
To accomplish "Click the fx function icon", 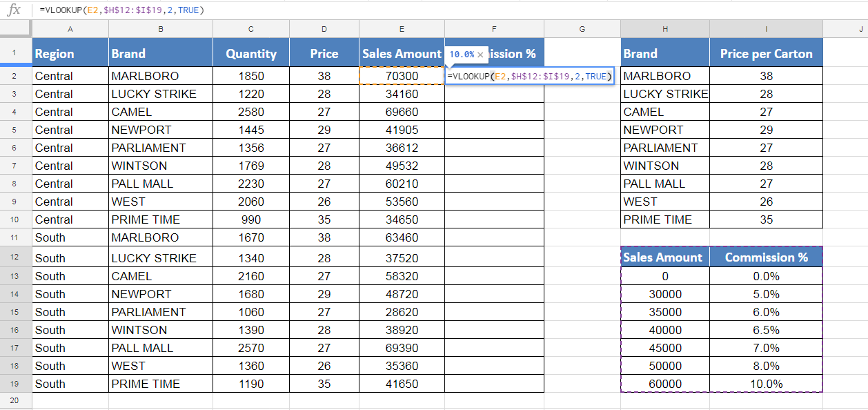I will click(14, 10).
